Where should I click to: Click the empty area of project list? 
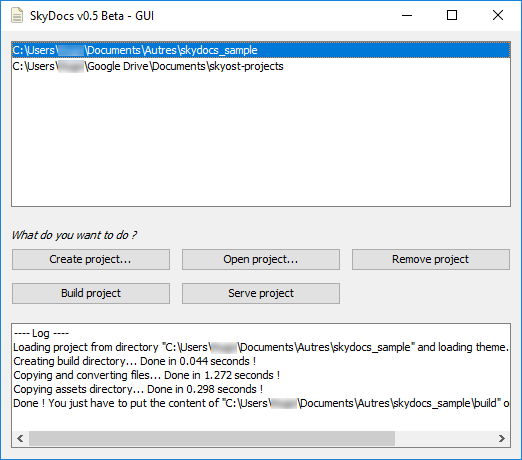click(261, 140)
